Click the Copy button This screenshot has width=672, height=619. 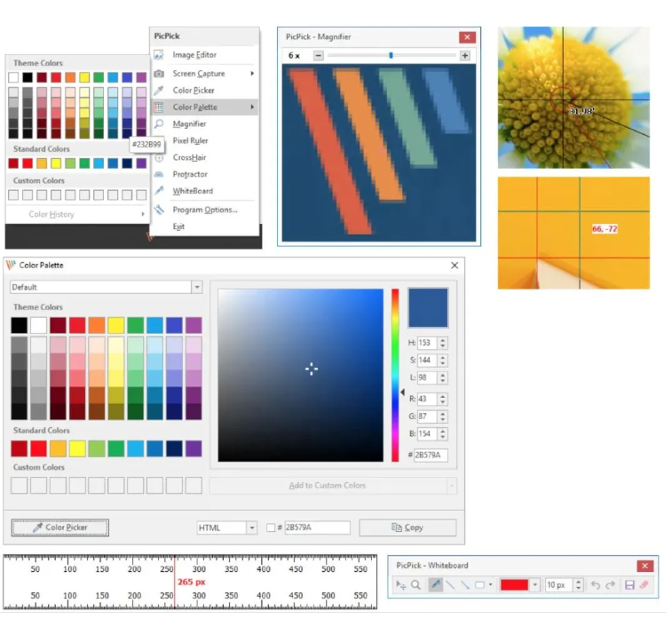[411, 532]
